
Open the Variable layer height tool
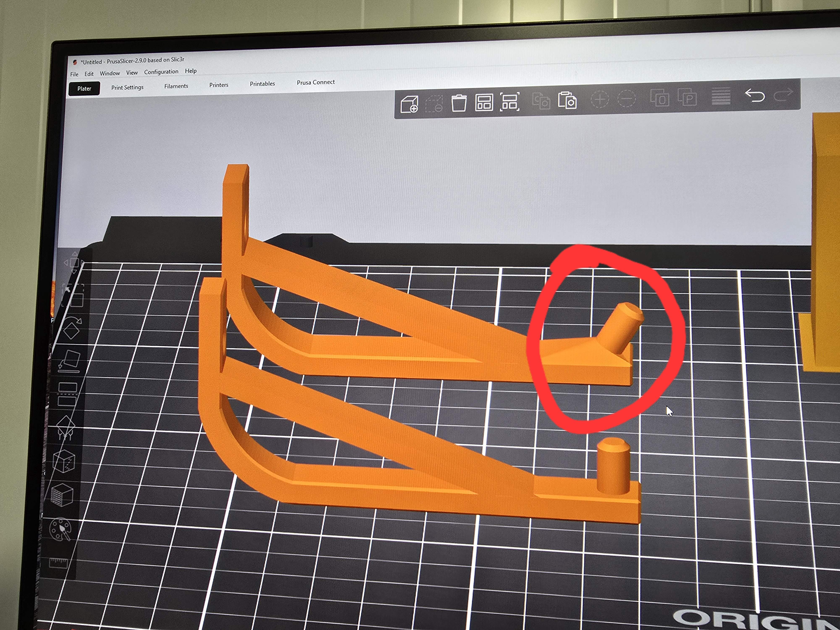(x=721, y=96)
